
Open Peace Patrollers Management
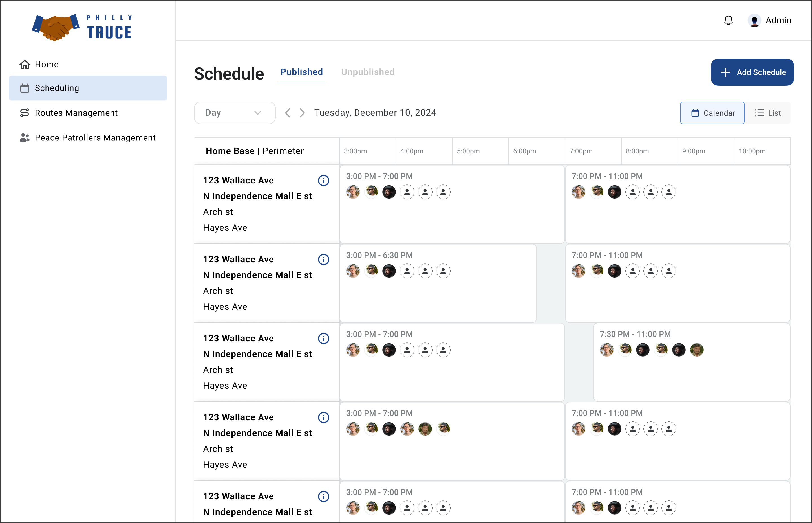click(x=88, y=138)
